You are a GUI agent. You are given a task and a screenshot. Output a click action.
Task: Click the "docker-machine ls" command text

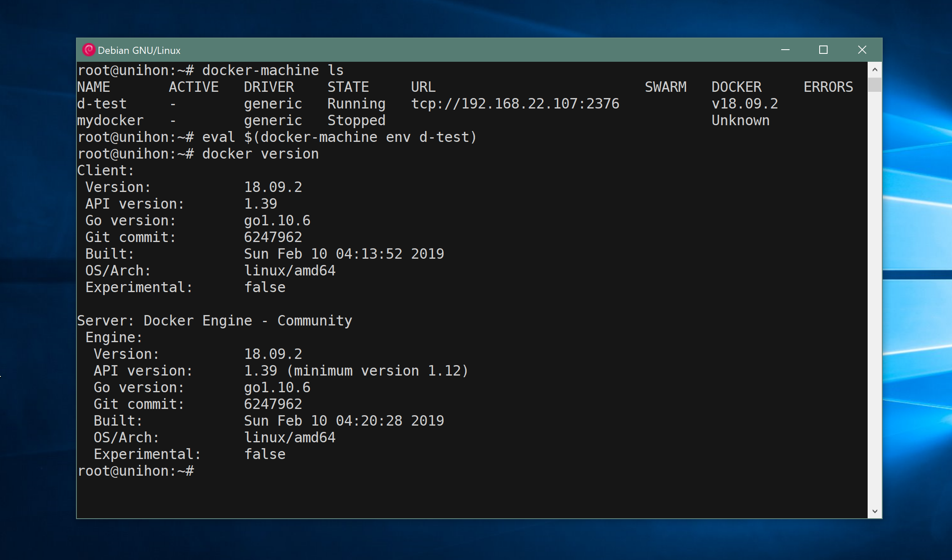(273, 71)
